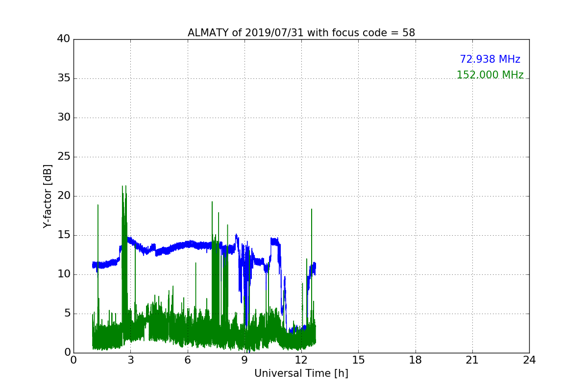Click y-axis tick label 35
Screen dimensions: 588x392
64,78
